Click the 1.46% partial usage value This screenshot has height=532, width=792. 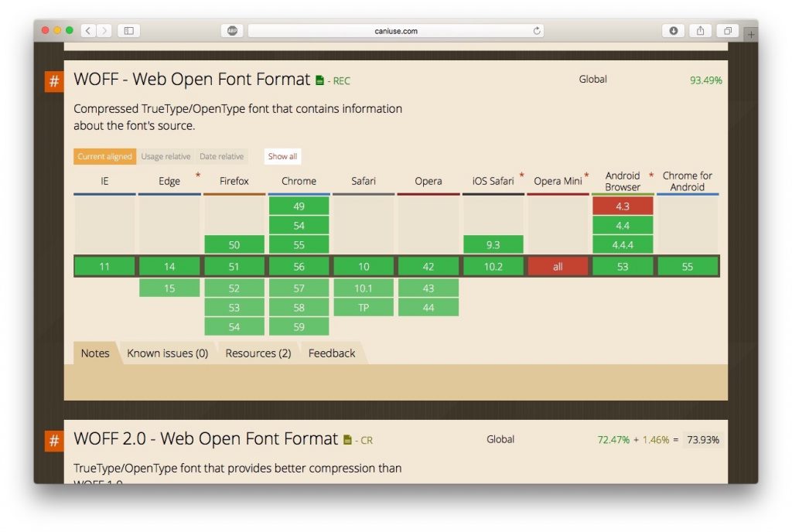point(656,440)
